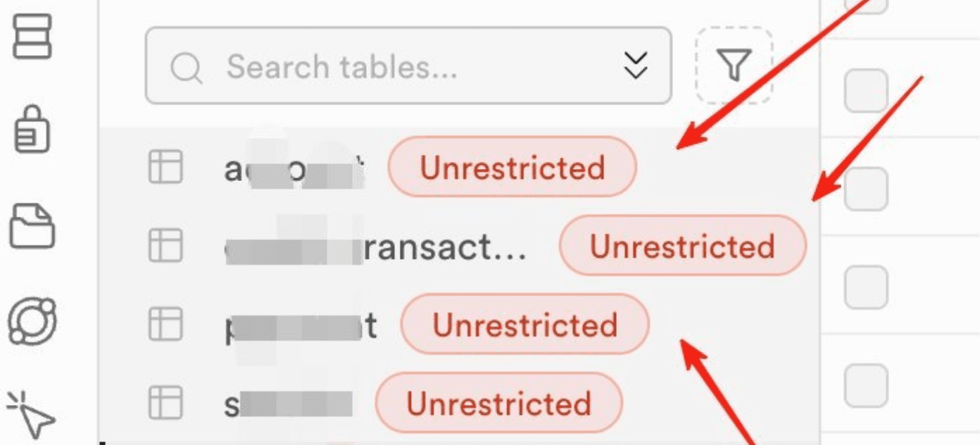Click the table grid icon beside the first table
Screen dimensions: 980x445
pyautogui.click(x=166, y=167)
